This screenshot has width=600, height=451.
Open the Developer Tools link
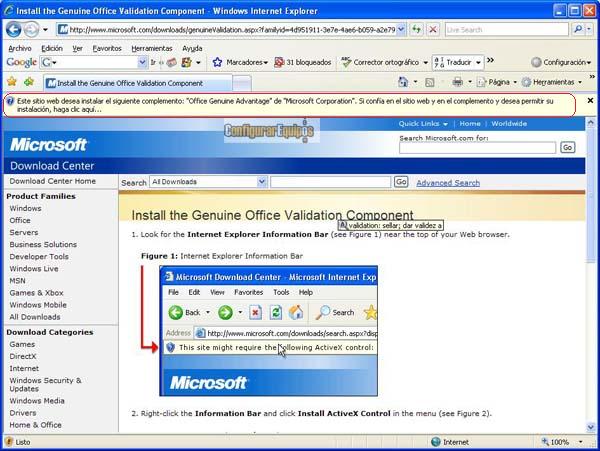click(39, 257)
